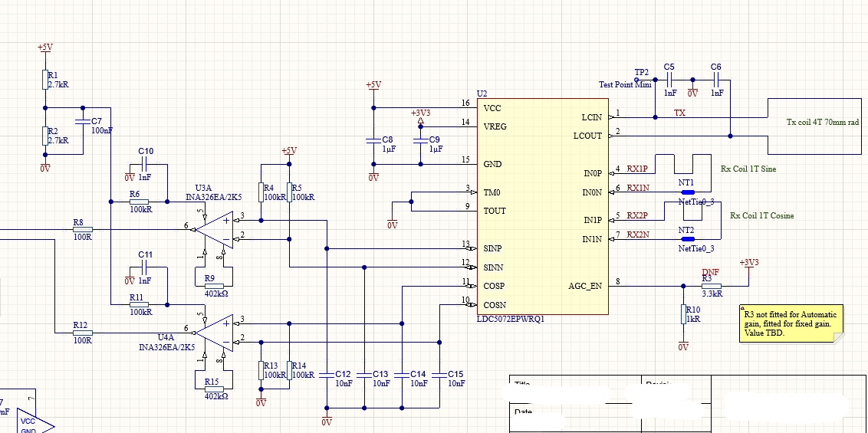Click the LCIN pin label

coord(592,117)
